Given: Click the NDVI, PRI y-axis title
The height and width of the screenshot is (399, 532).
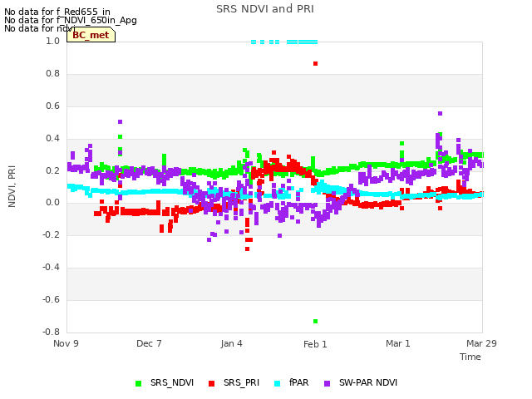Looking at the screenshot, I should pos(12,186).
